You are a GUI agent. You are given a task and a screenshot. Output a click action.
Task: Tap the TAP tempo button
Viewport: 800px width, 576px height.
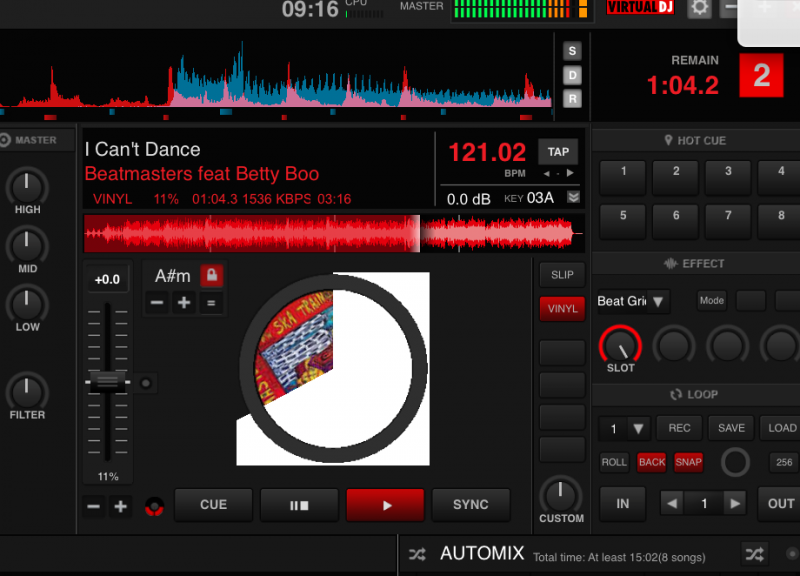click(558, 152)
